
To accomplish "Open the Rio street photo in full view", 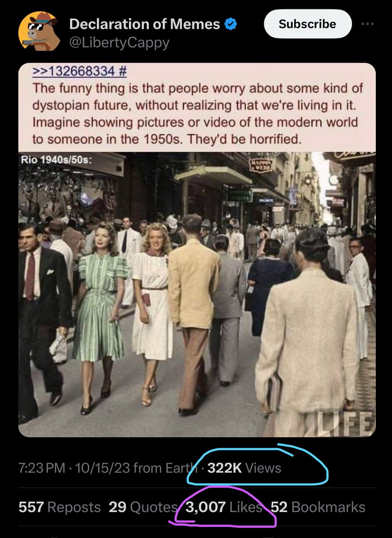I will coord(197,294).
